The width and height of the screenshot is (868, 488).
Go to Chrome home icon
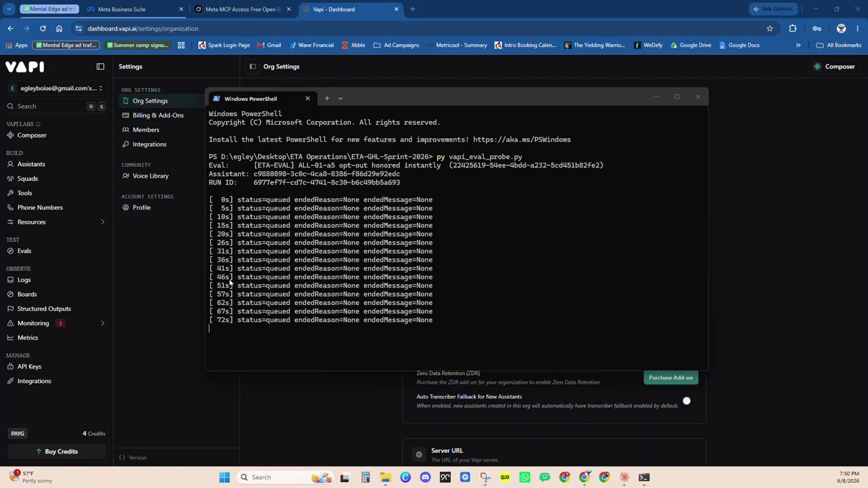[59, 28]
